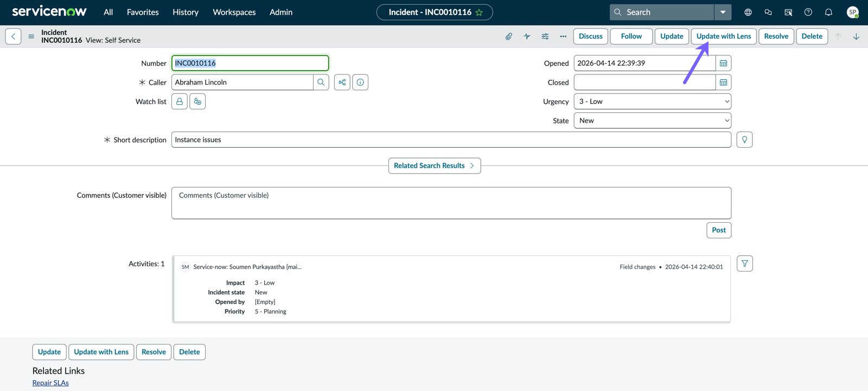Open personalize form settings sliders icon
Viewport: 868px width, 391px height.
point(545,36)
